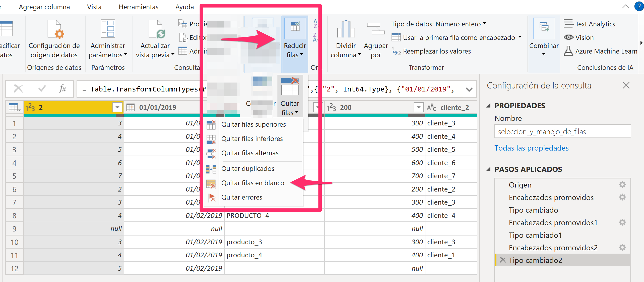This screenshot has width=644, height=282.
Task: Open settings gear for Encabezados promovidos step
Action: (622, 197)
